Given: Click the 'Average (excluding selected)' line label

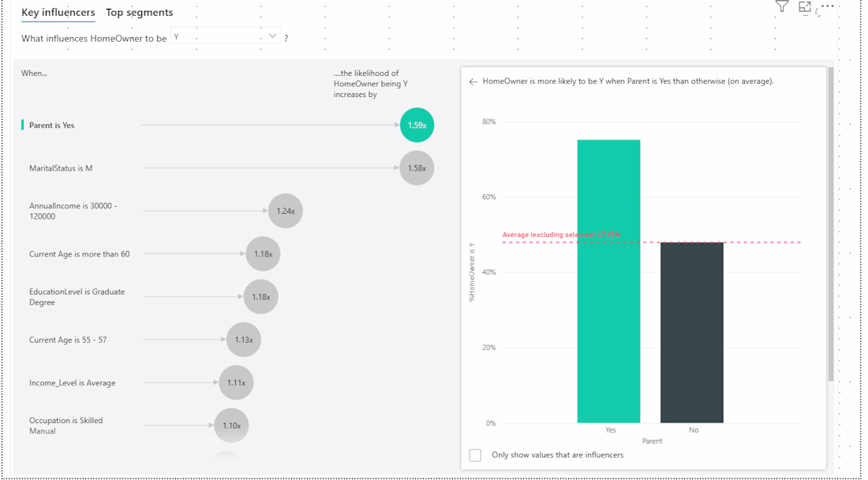Looking at the screenshot, I should tap(561, 234).
